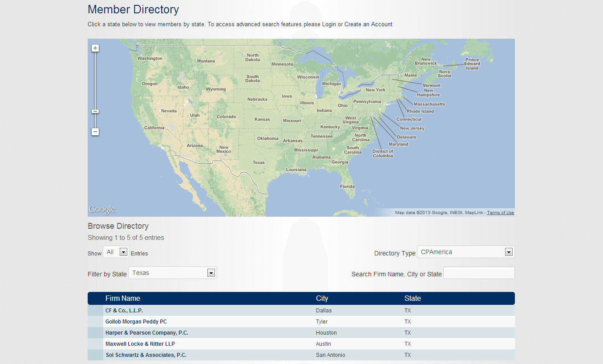Open the Gollob Morgan Peddy PC listing

(136, 321)
